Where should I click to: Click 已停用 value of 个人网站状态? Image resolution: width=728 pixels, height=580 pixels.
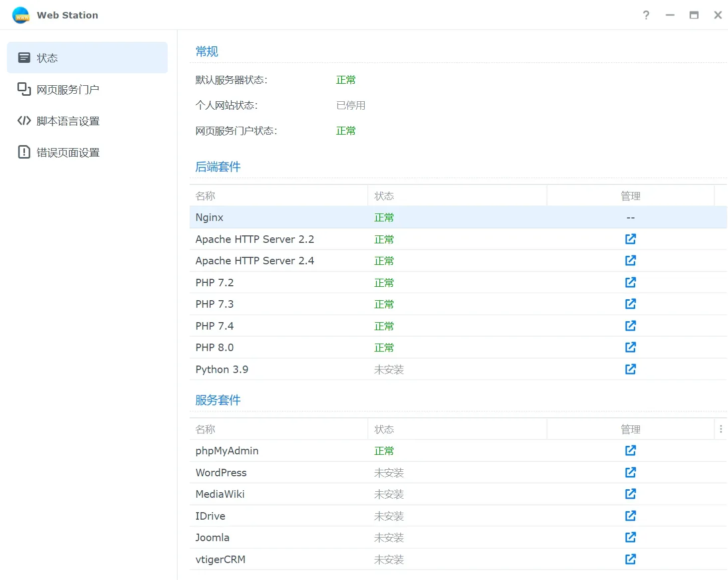pyautogui.click(x=351, y=105)
